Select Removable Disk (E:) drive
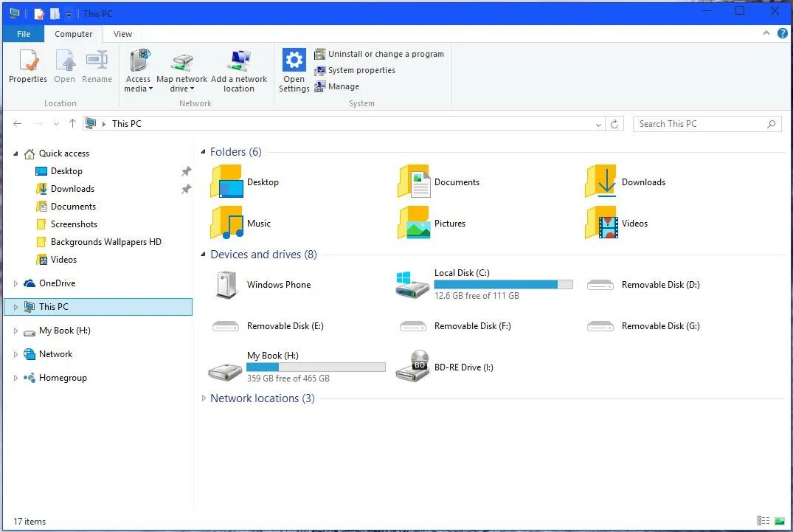 pyautogui.click(x=268, y=326)
